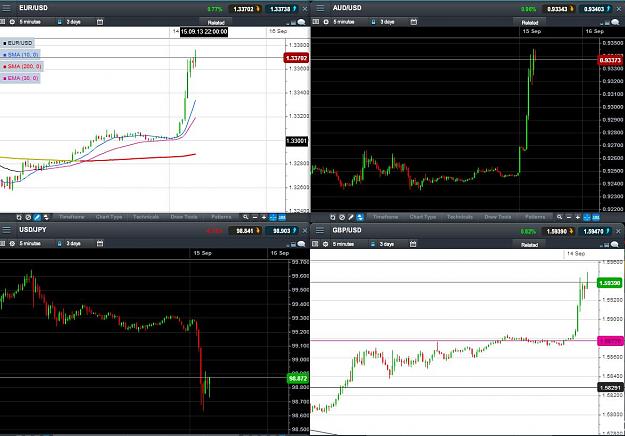Open the Timeframe menu under AUD/USD chart
Screen dimensions: 625x436
click(385, 217)
